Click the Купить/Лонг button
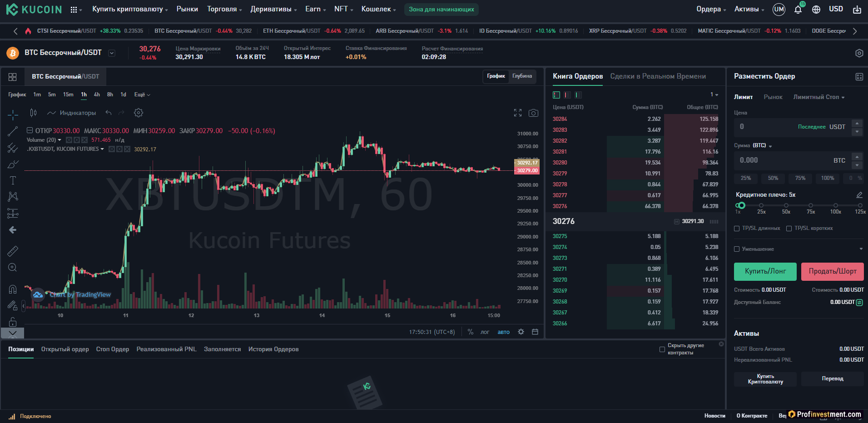868x423 pixels. pyautogui.click(x=765, y=271)
